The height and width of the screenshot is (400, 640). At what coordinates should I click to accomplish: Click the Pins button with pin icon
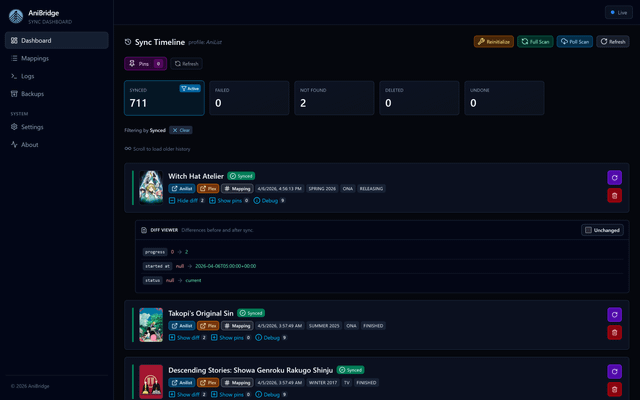click(x=145, y=63)
